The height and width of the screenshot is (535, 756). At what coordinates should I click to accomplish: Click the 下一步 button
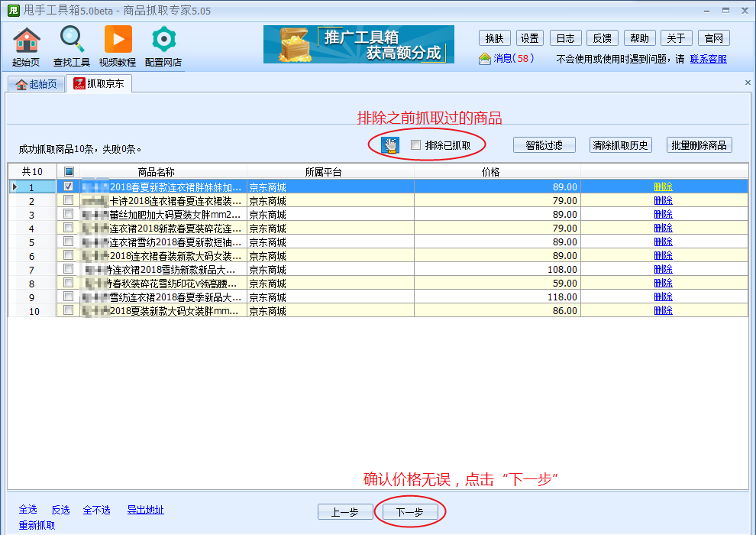coord(410,512)
